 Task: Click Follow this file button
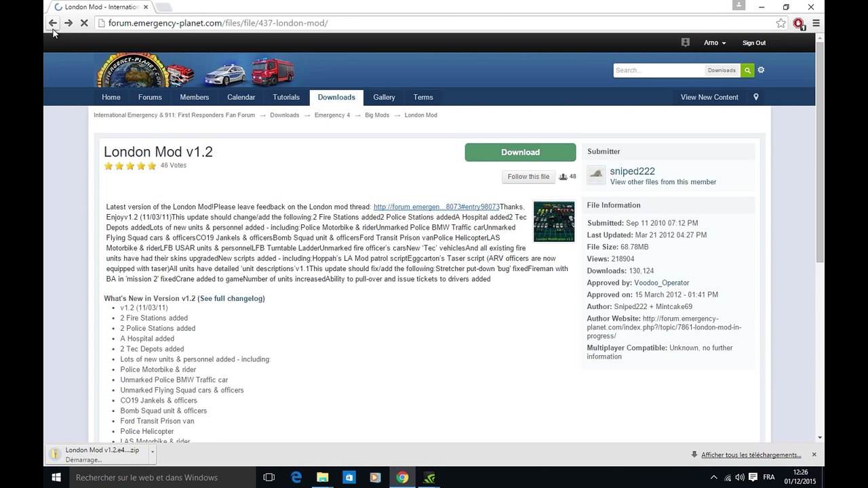[x=528, y=177]
